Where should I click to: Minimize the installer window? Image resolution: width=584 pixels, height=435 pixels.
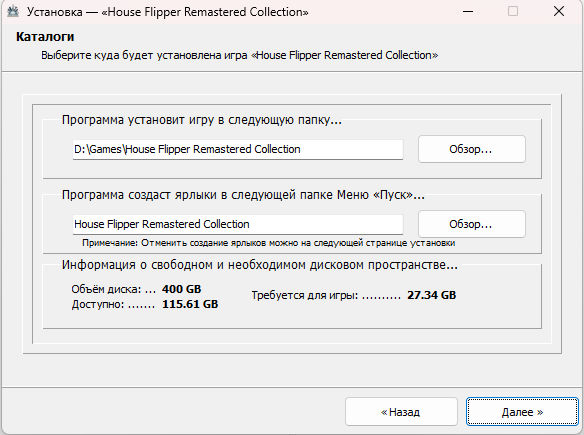click(x=468, y=12)
